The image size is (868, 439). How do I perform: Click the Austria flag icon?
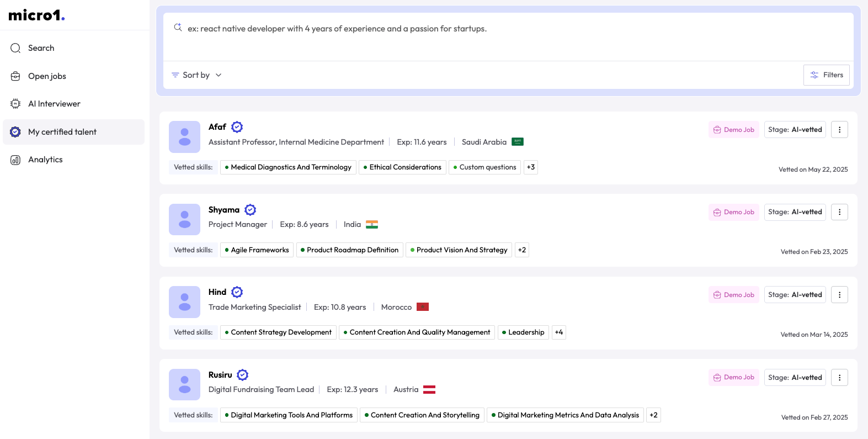429,390
